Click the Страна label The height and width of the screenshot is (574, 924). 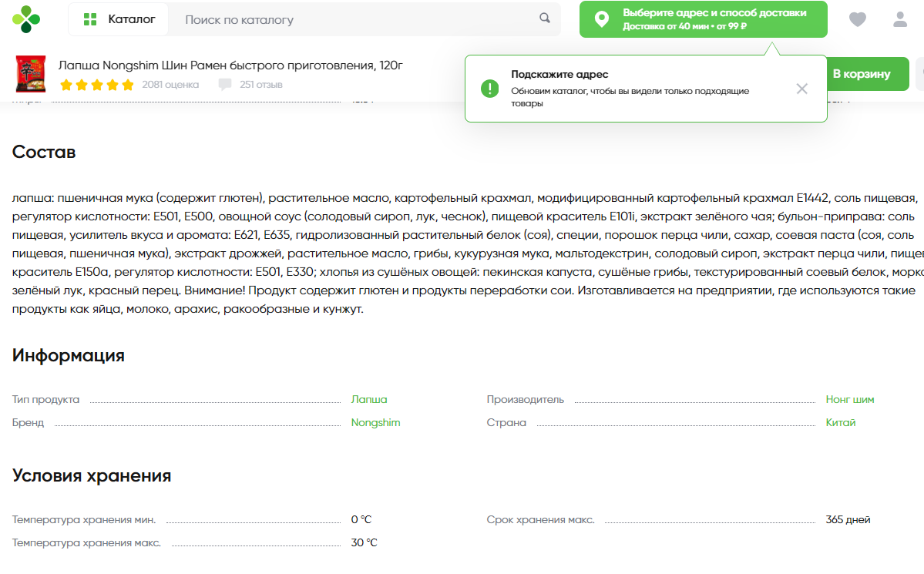(506, 422)
